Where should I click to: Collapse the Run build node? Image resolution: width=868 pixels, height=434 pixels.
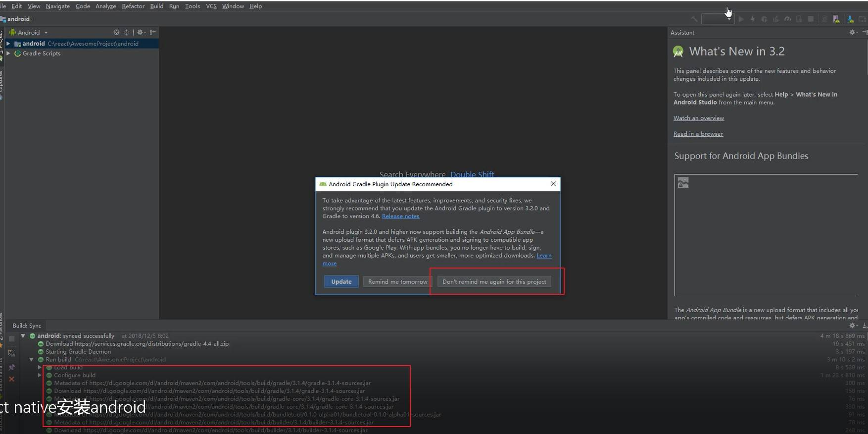(31, 360)
